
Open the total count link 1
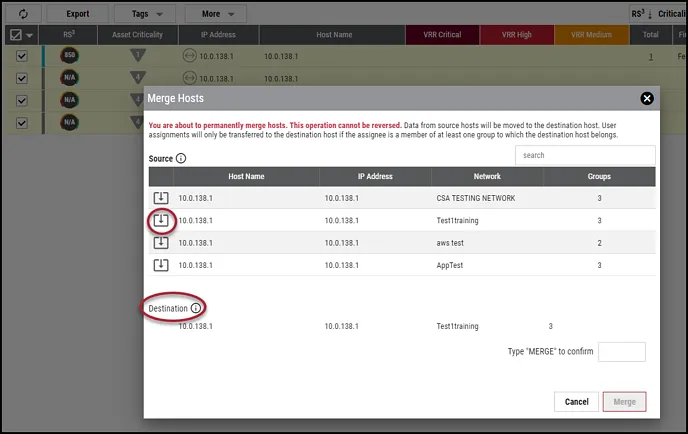[651, 57]
